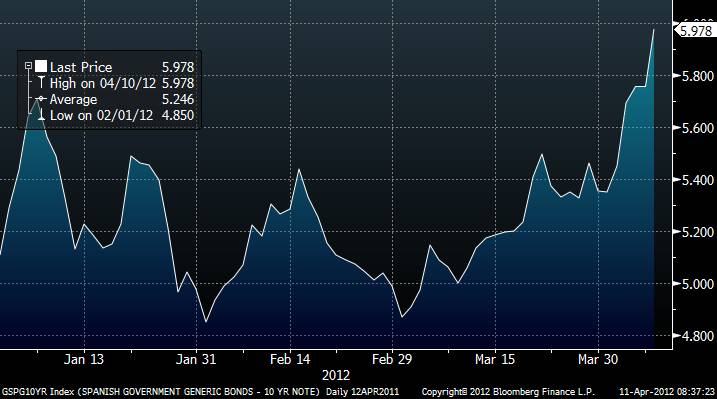This screenshot has width=717, height=399.
Task: Click the 5.200 y-axis label
Action: point(697,232)
